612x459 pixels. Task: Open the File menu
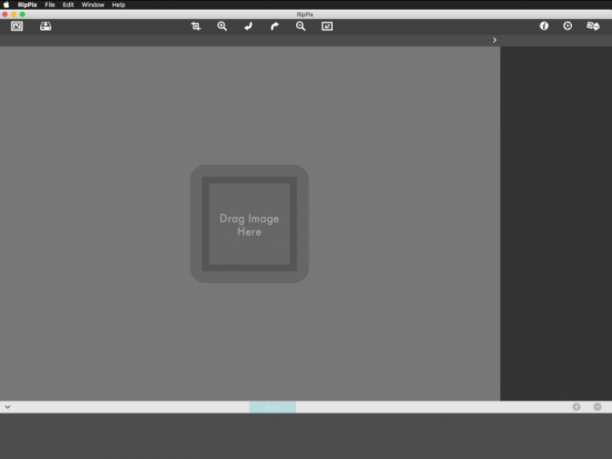click(x=50, y=5)
